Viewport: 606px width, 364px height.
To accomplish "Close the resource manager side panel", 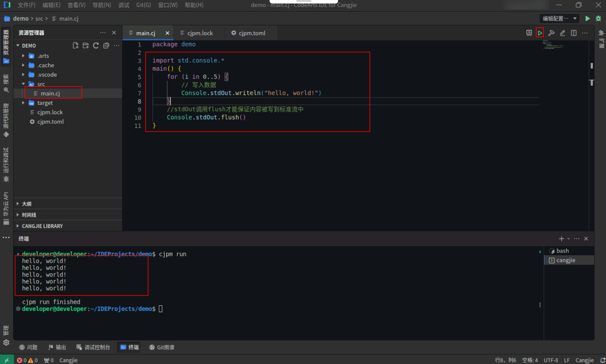I will 114,33.
